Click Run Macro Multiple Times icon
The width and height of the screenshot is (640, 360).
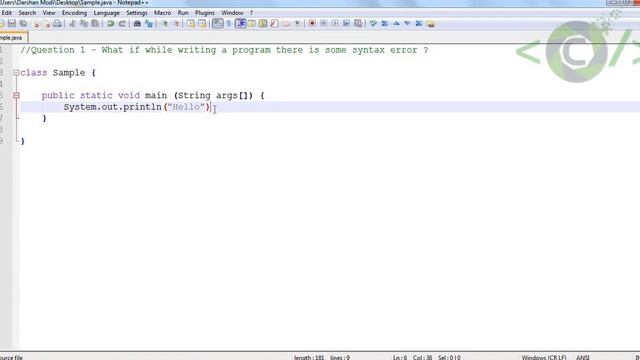(347, 24)
